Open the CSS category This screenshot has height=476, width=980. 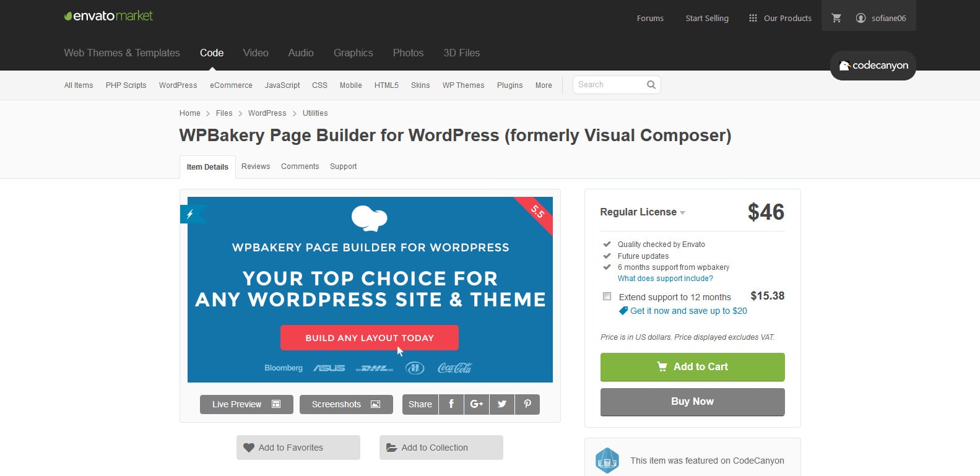pyautogui.click(x=320, y=85)
